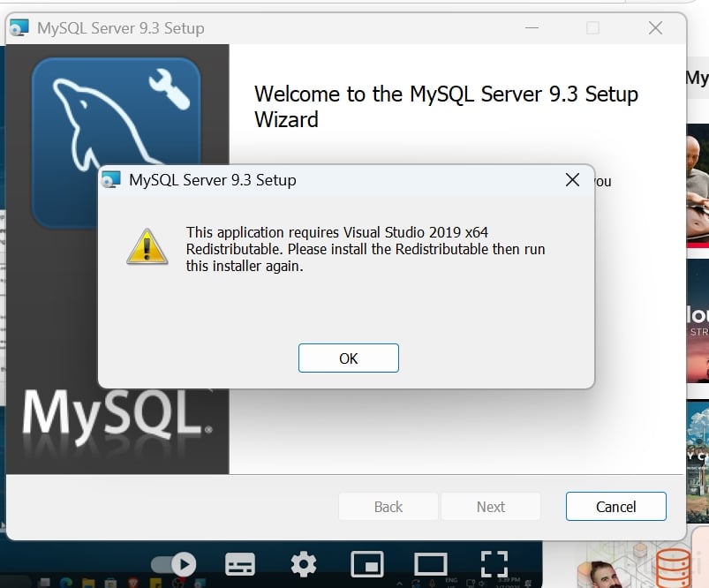Screen dimensions: 709x588
Task: Open the suggested video with city illustration
Action: [698, 462]
